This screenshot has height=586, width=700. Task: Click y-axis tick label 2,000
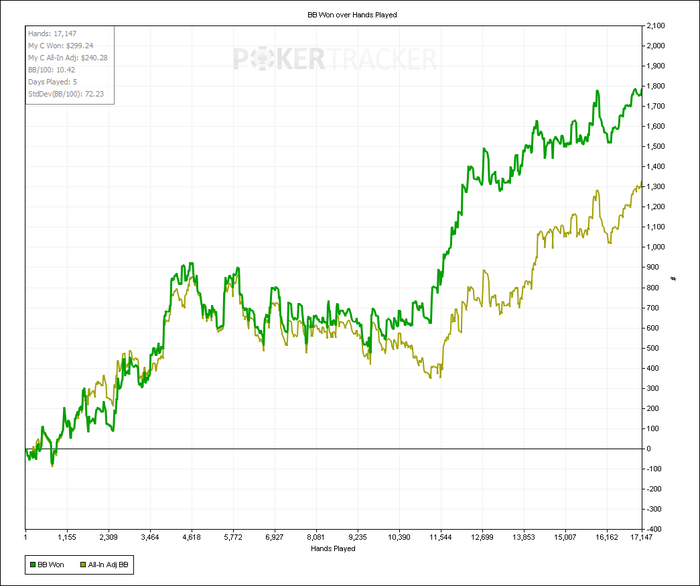(x=656, y=46)
